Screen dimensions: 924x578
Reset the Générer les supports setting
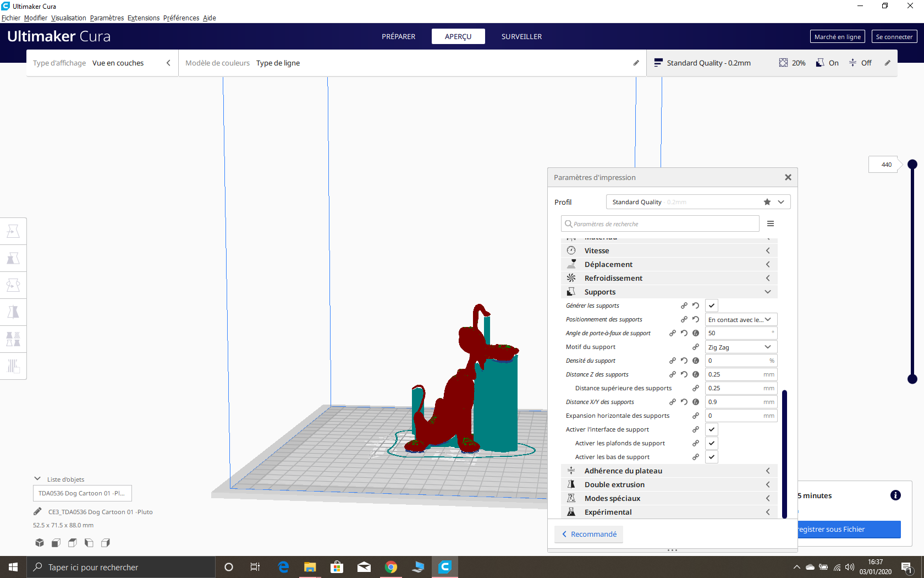point(696,306)
